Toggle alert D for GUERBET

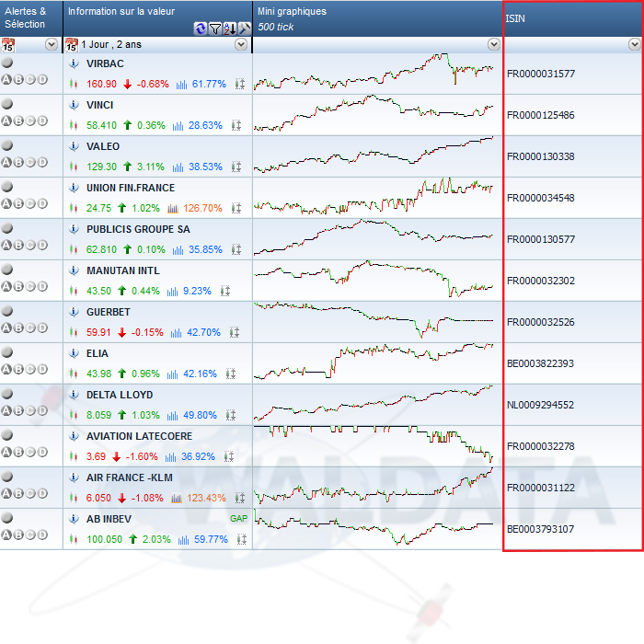[42, 328]
